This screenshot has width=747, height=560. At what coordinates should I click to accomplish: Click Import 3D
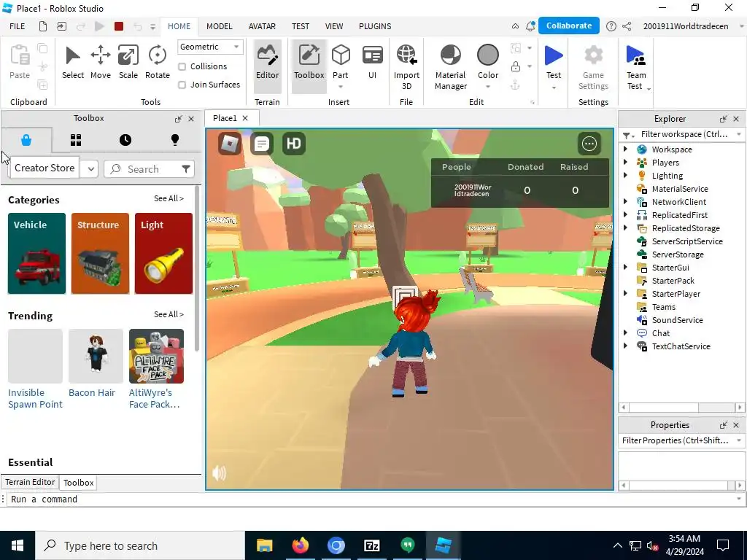[406, 67]
